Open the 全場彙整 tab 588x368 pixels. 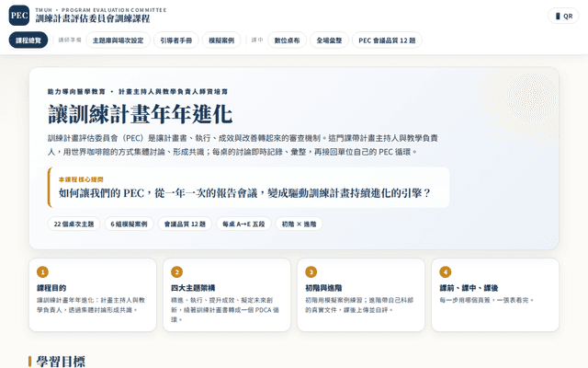[x=329, y=40]
